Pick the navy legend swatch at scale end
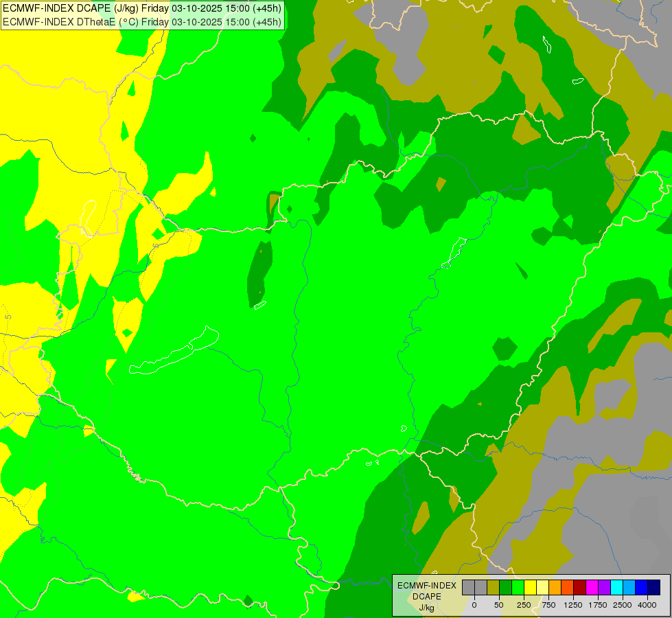672x618 pixels. coord(653,588)
